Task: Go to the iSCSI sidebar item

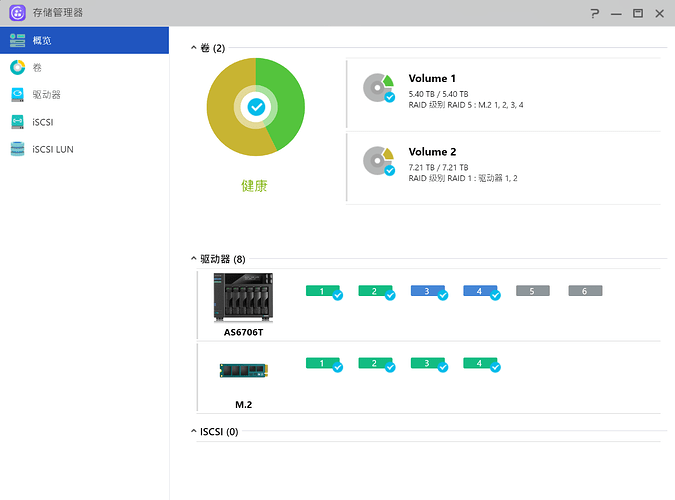Action: 84,122
